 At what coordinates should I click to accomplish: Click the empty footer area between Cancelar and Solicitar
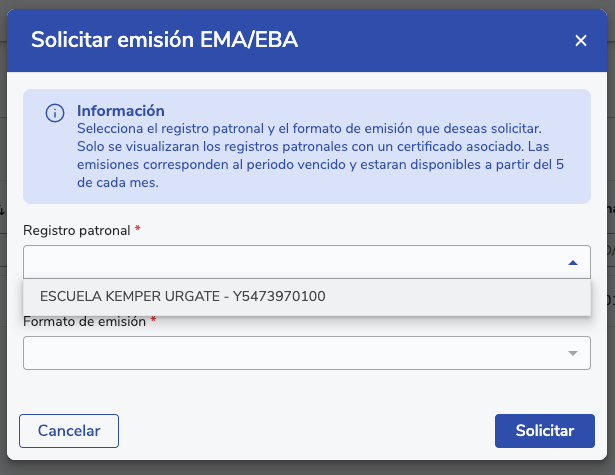305,431
